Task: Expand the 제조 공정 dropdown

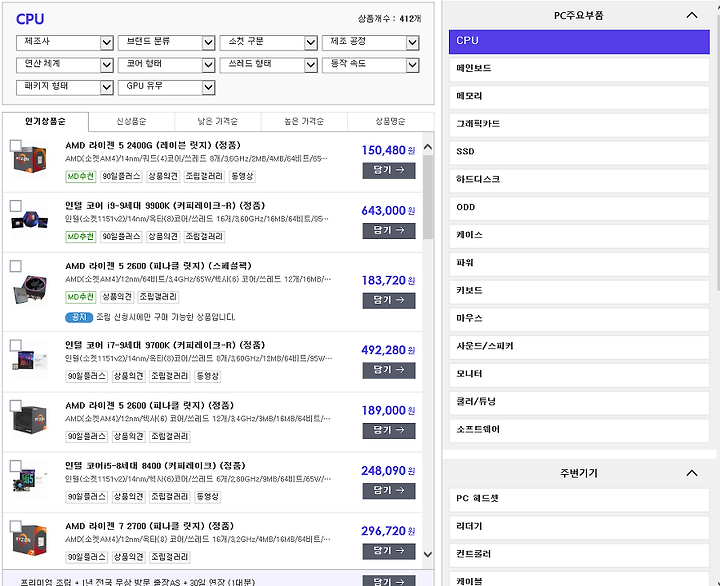Action: pyautogui.click(x=371, y=43)
